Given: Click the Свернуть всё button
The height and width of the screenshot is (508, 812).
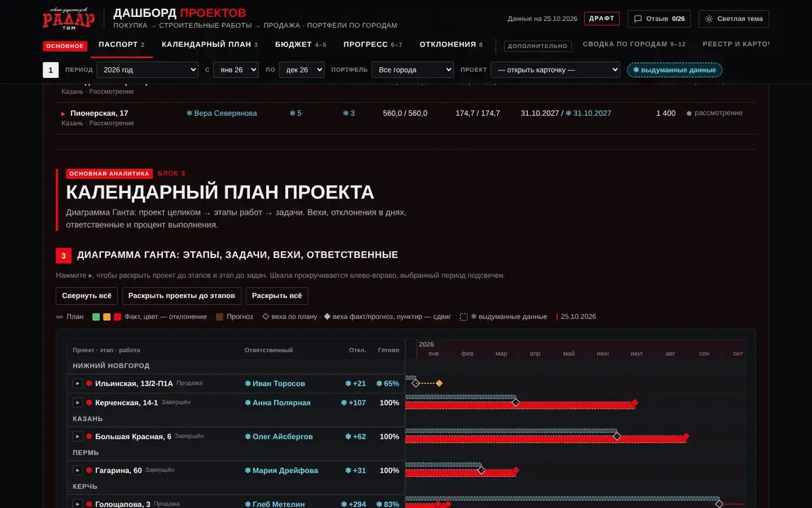Looking at the screenshot, I should [x=87, y=296].
